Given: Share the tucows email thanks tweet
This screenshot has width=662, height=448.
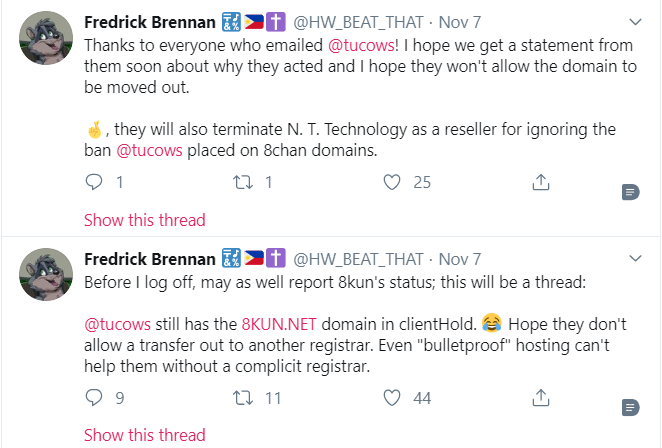Looking at the screenshot, I should [x=540, y=182].
